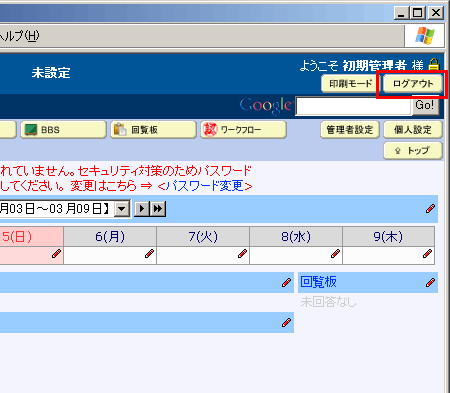Click the 印刷モード print mode button
The height and width of the screenshot is (393, 450).
point(350,84)
